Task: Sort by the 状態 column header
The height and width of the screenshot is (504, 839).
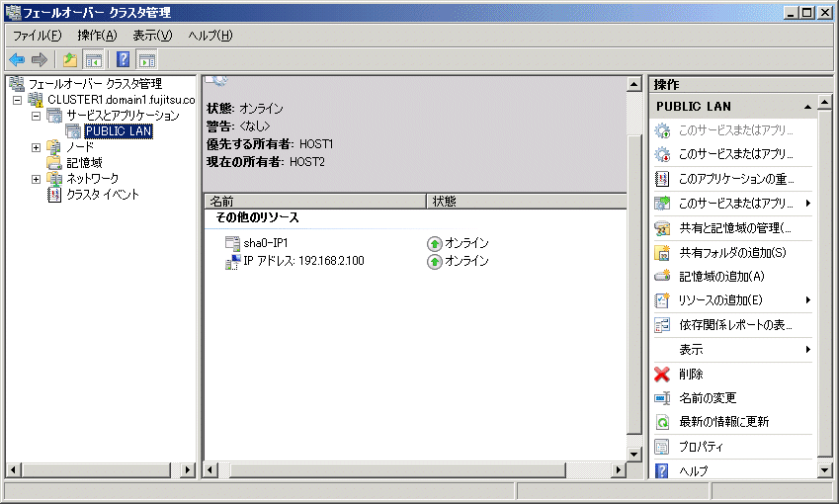Action: pyautogui.click(x=526, y=202)
